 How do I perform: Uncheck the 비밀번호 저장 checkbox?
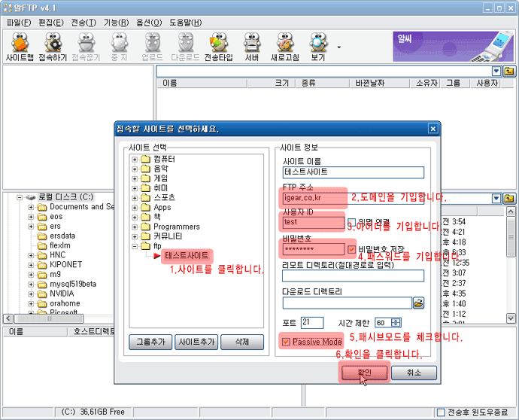351,248
